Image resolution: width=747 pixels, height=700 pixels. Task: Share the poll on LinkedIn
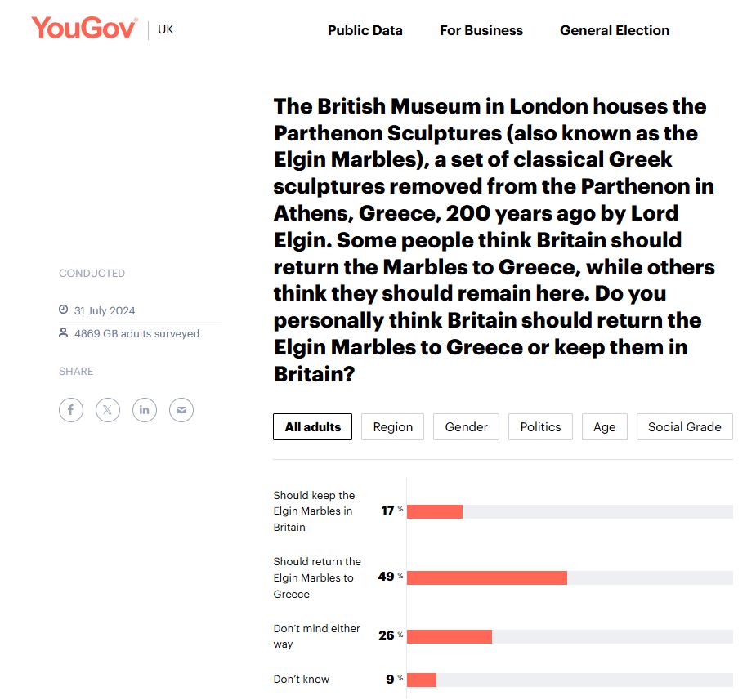point(145,410)
